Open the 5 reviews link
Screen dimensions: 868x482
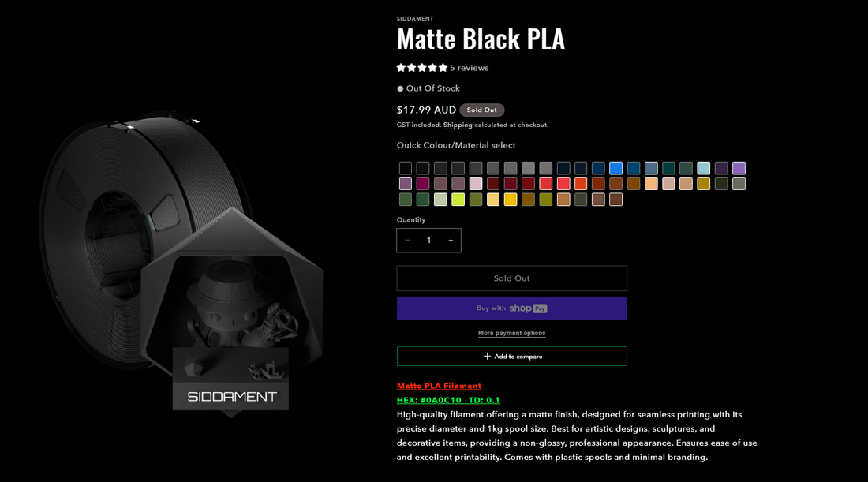[x=469, y=68]
